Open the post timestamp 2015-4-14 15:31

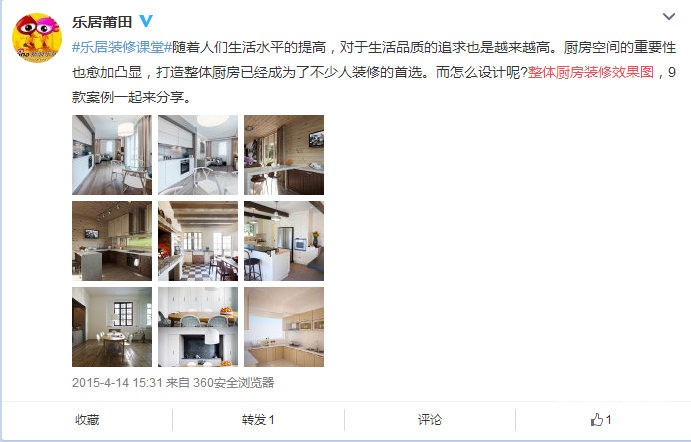(117, 383)
